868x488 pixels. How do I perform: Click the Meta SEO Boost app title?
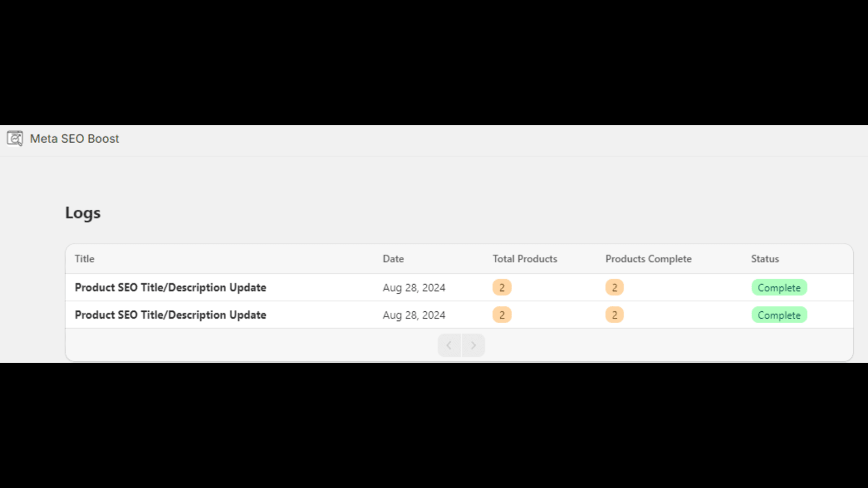coord(74,139)
